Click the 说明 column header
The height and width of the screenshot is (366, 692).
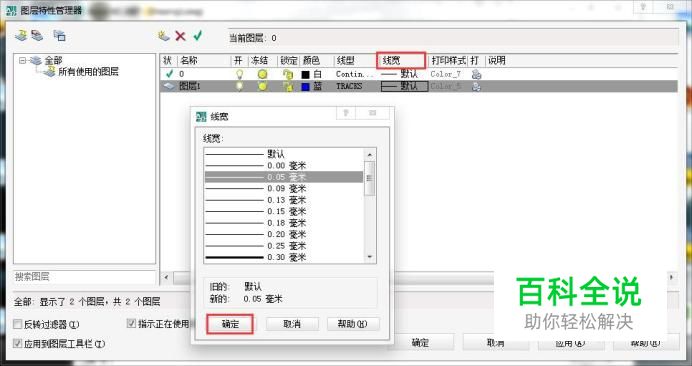click(496, 60)
